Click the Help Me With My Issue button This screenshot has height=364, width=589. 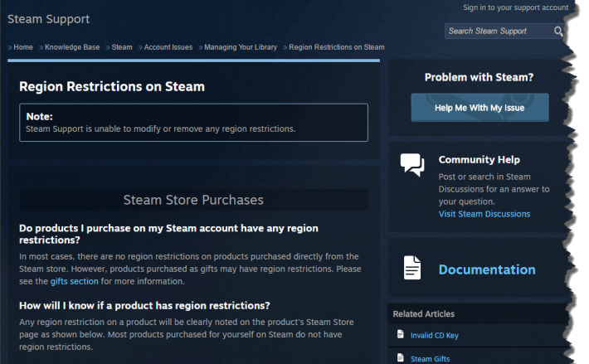coord(479,108)
